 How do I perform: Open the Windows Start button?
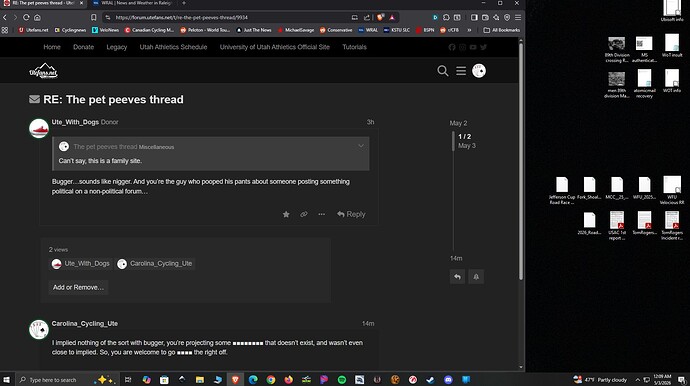[x=7, y=379]
